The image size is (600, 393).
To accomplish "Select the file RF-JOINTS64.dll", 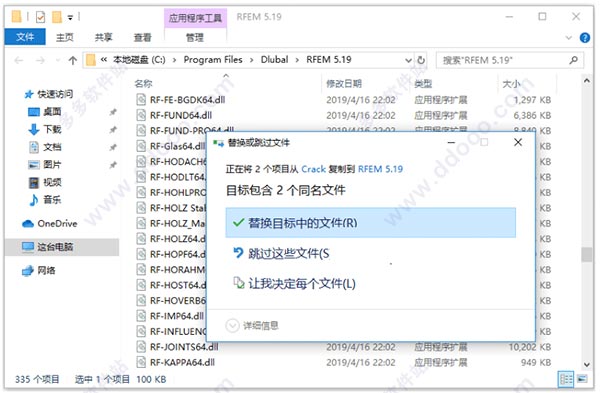I will tap(184, 347).
